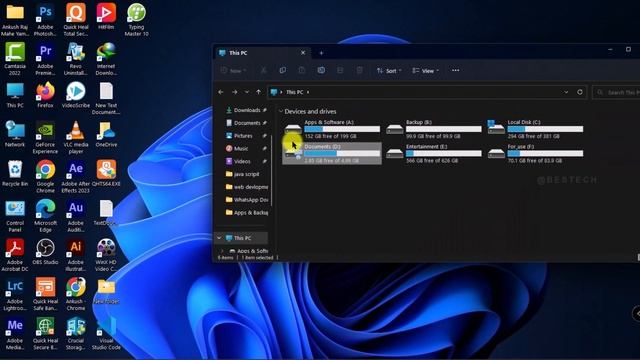Launch Google Chrome desktop shortcut
640x360 pixels.
(45, 177)
